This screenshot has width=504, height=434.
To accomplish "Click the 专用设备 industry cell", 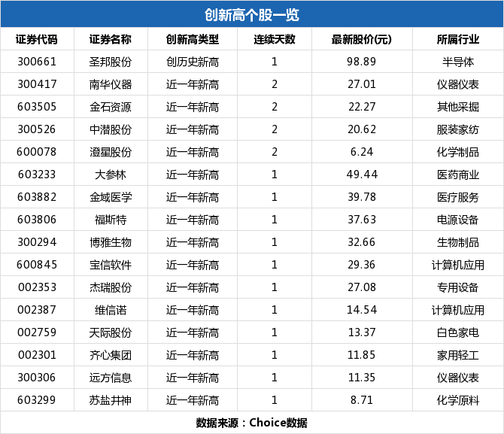I will (457, 287).
